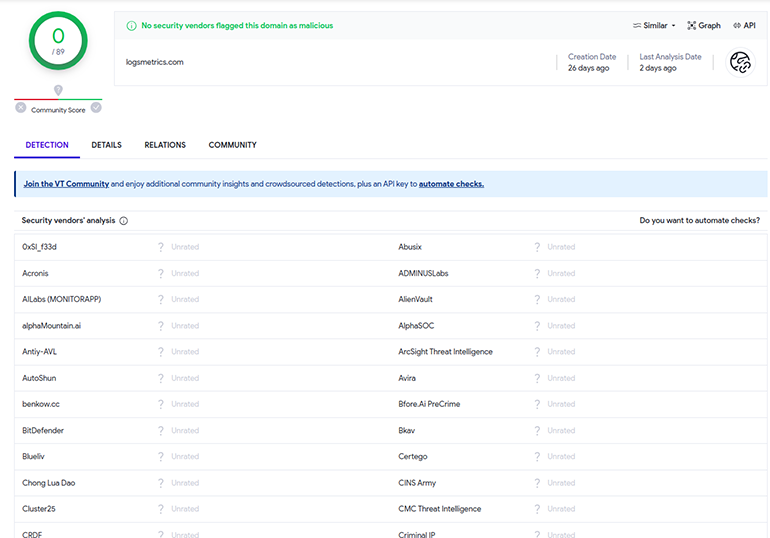Image resolution: width=770 pixels, height=538 pixels.
Task: Select the Detection tab
Action: click(47, 145)
